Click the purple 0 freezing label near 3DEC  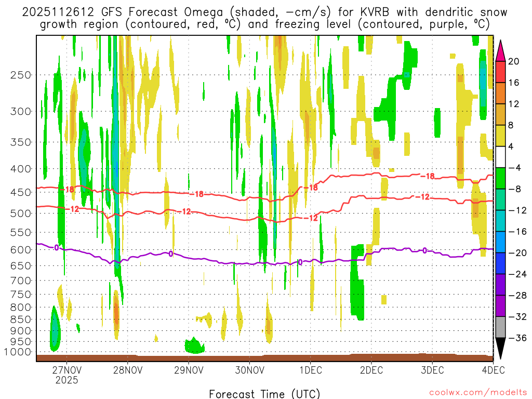425,250
